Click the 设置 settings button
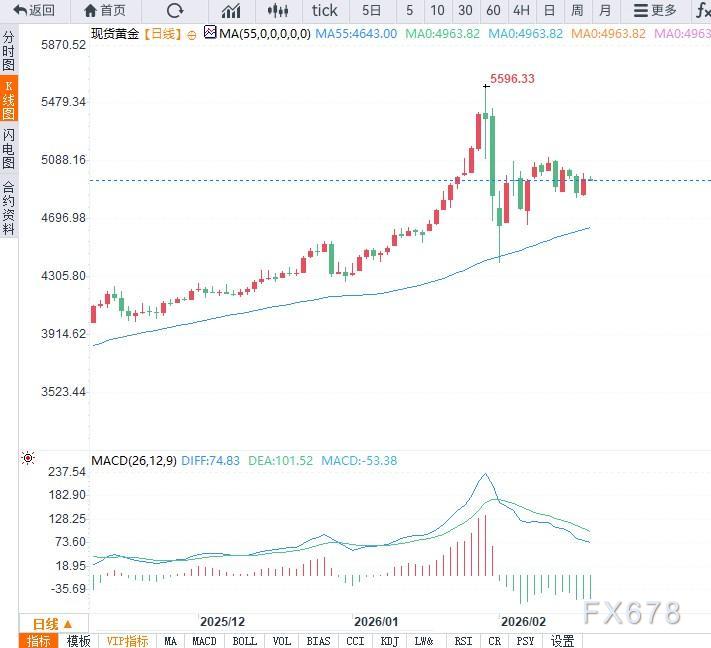The image size is (711, 648). tap(562, 641)
